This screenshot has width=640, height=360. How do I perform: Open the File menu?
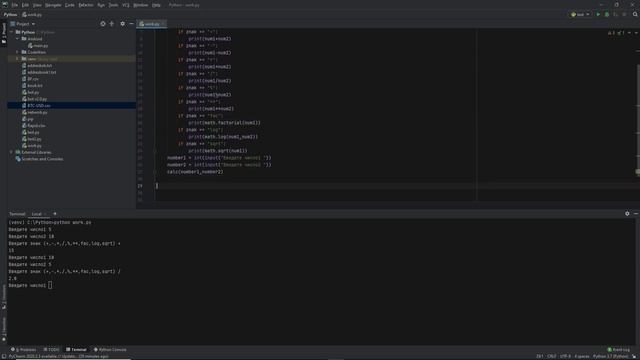coord(15,5)
